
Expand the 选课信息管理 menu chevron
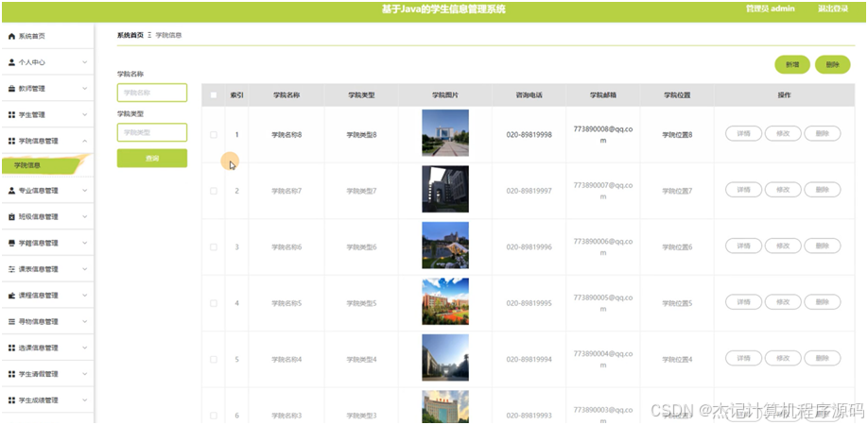pos(85,348)
